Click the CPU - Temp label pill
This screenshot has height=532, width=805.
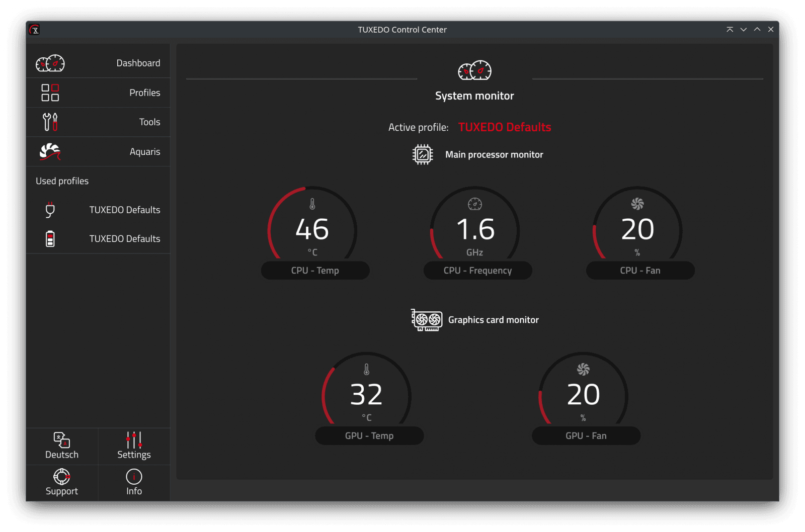point(315,271)
